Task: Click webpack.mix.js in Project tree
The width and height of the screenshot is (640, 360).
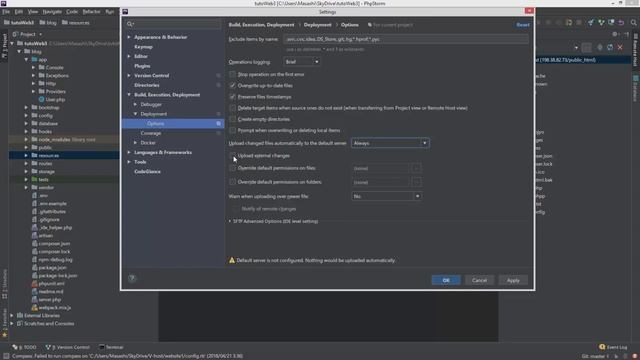Action: click(x=55, y=308)
